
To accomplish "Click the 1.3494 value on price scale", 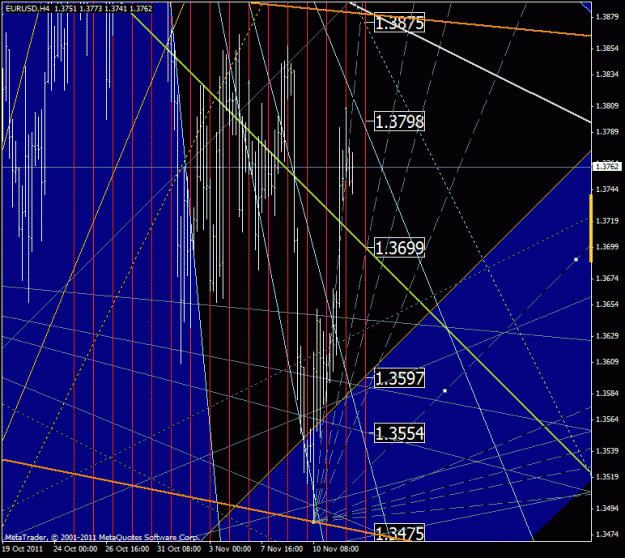I will [607, 508].
